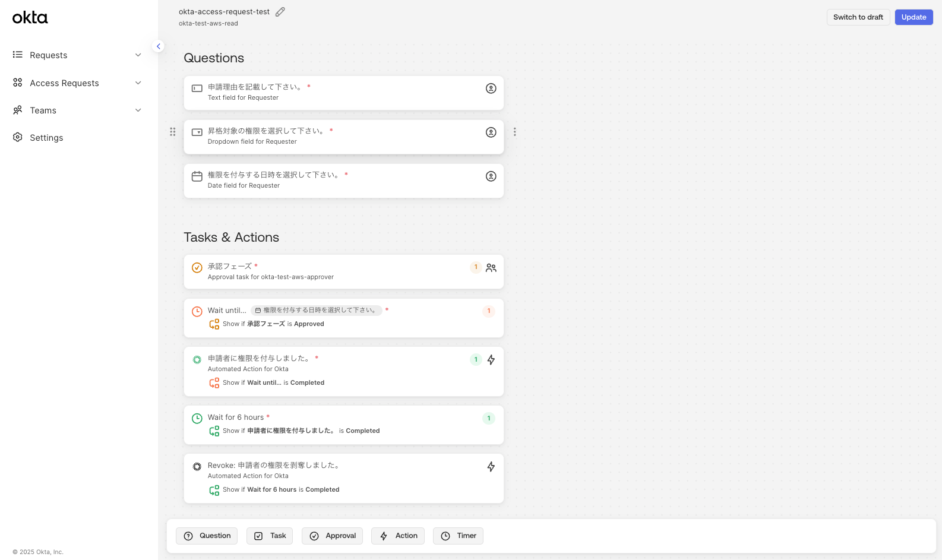Open the Revoke: 申請者の権限を剥奪しました action card
The height and width of the screenshot is (560, 942).
pos(344,479)
